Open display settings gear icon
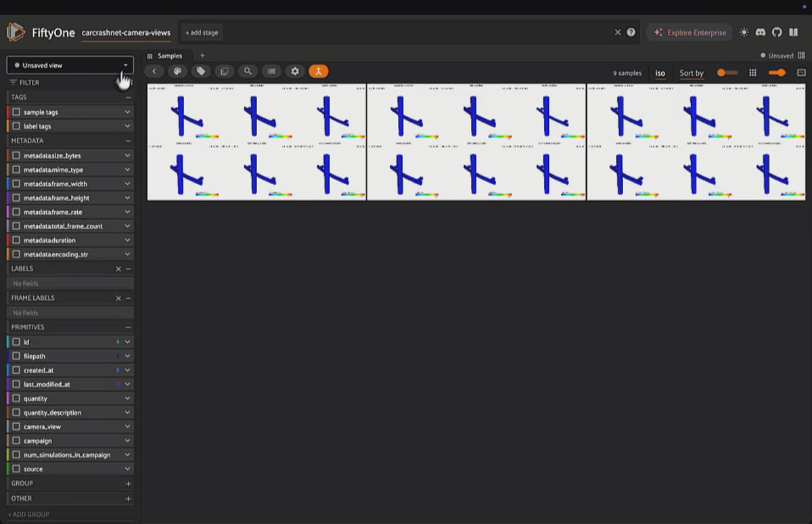This screenshot has height=524, width=812. pos(295,71)
